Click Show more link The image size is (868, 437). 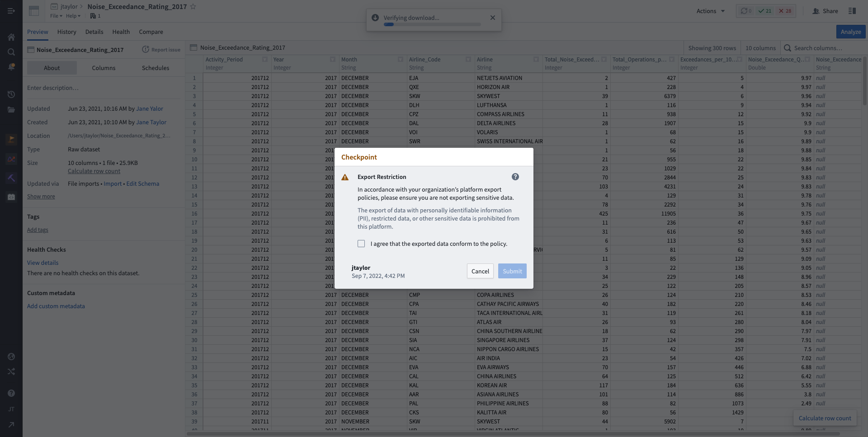[x=41, y=196]
